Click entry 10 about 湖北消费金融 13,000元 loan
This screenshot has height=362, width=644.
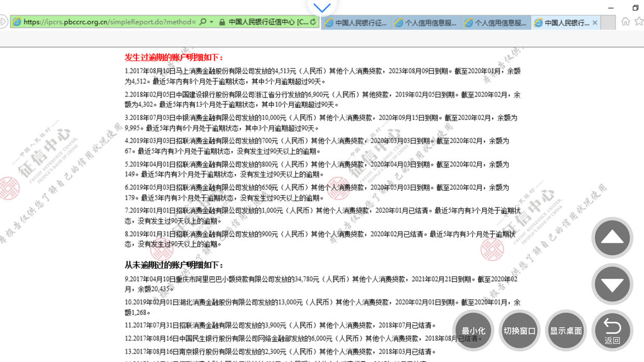(323, 308)
